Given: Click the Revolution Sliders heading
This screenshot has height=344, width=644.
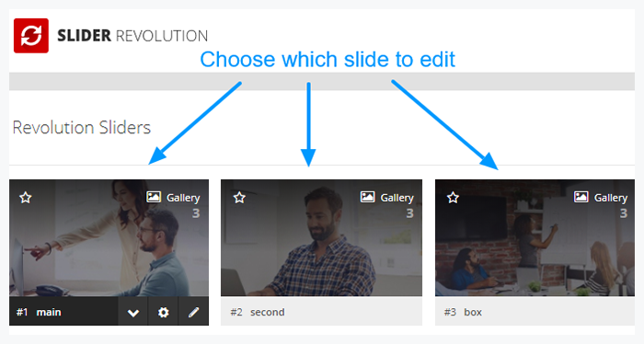Looking at the screenshot, I should (x=82, y=127).
